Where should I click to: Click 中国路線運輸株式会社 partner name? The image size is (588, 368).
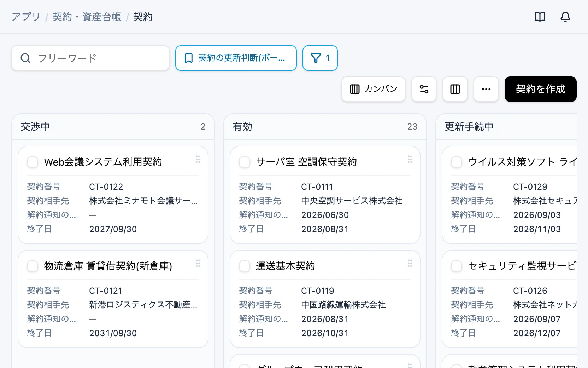tap(343, 305)
